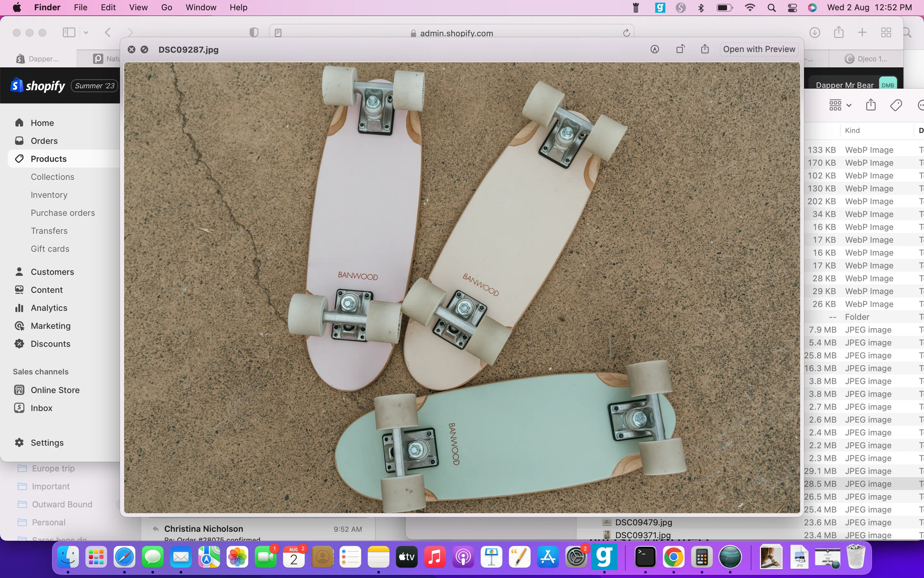Open the Edit menu
Viewport: 924px width, 578px height.
point(108,8)
